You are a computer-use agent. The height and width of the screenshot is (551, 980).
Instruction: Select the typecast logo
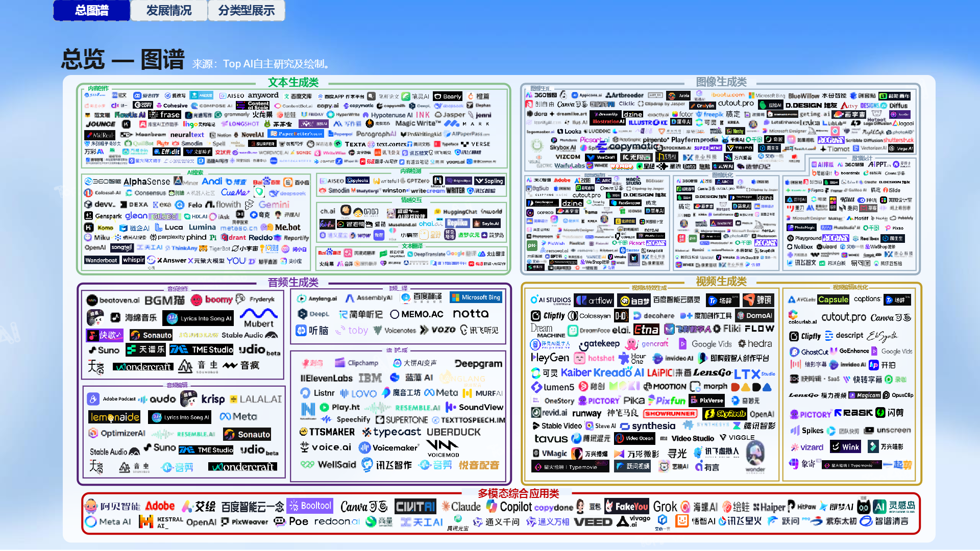pyautogui.click(x=391, y=432)
